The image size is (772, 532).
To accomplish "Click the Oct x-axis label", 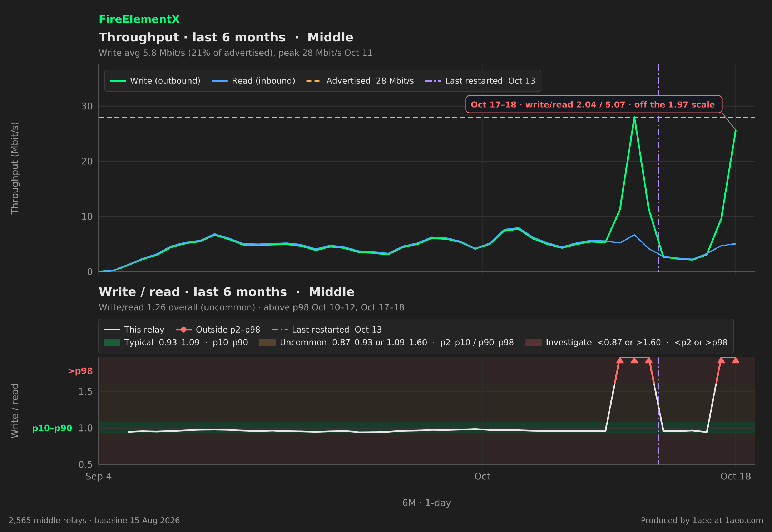I will pyautogui.click(x=482, y=477).
